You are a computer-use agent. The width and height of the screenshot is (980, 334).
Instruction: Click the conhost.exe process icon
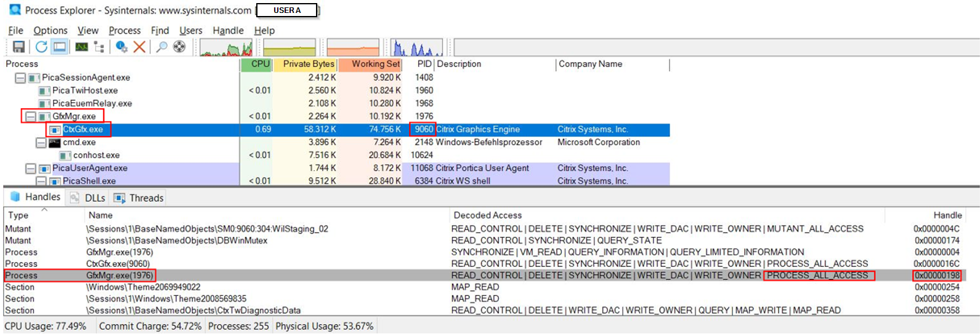click(65, 156)
